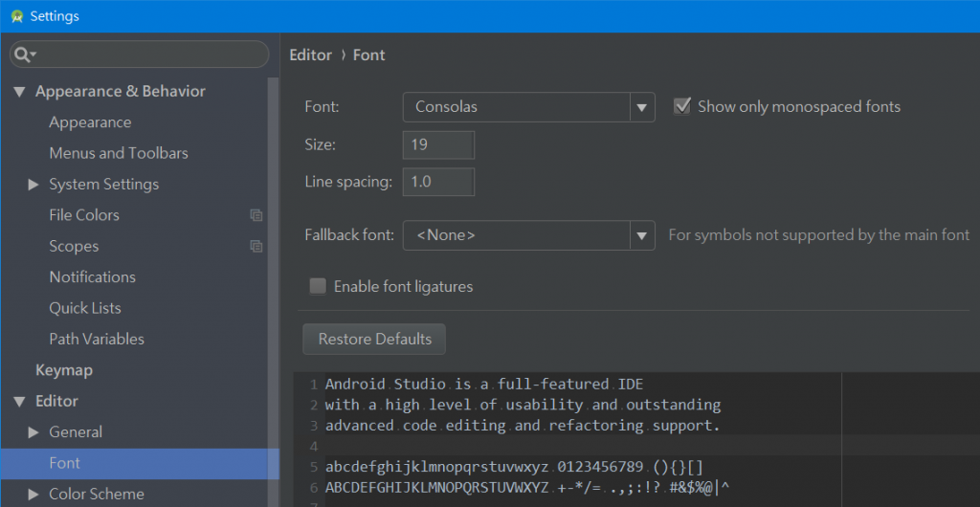Click the Restore Defaults button

[374, 339]
